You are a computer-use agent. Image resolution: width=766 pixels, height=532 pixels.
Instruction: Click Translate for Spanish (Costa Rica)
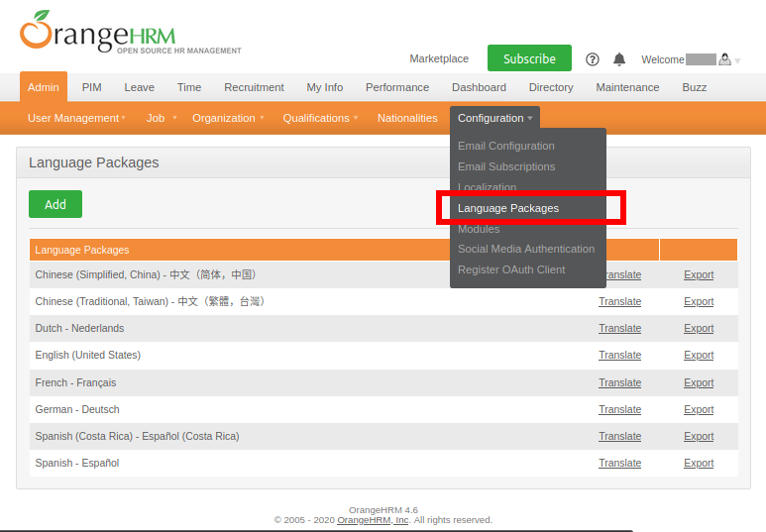620,436
